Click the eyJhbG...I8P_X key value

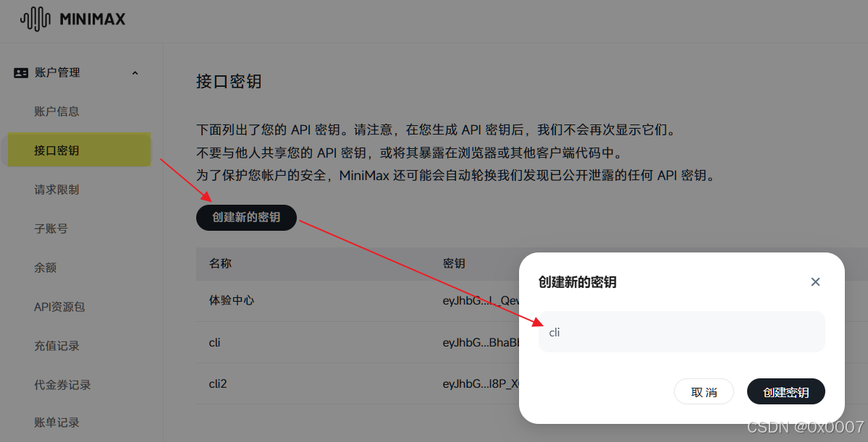(x=481, y=383)
